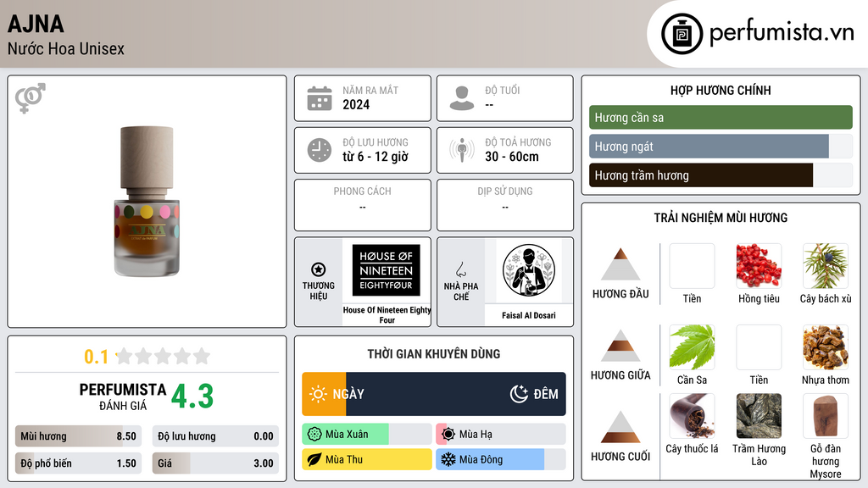Click the longevity value từ 6 - 12 giờ
The height and width of the screenshot is (488, 868).
[x=376, y=157]
